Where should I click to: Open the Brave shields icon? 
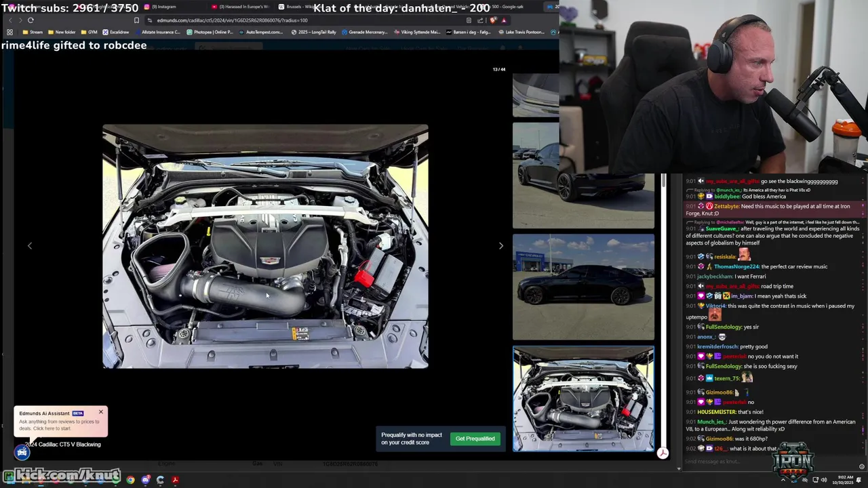tap(493, 20)
